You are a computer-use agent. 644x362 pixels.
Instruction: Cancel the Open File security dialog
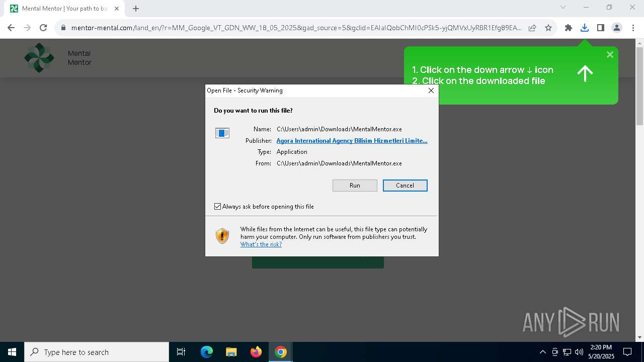pos(405,186)
